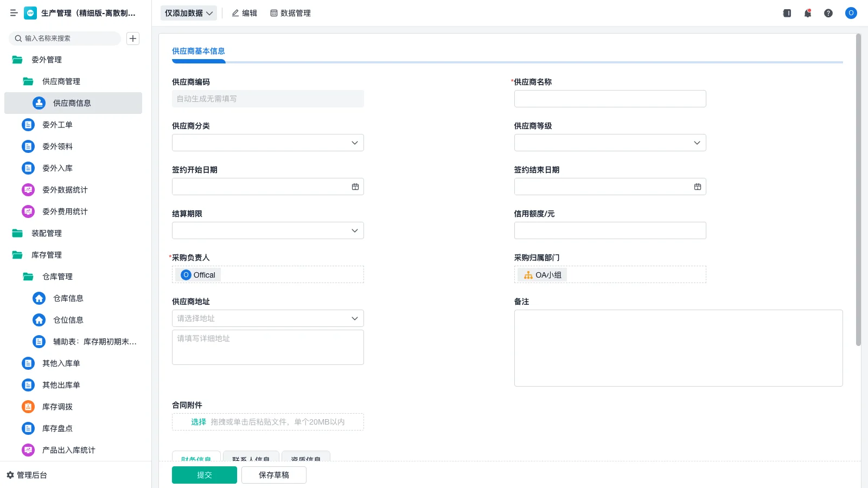Click the notifications bell icon
The height and width of the screenshot is (488, 868).
click(x=807, y=13)
